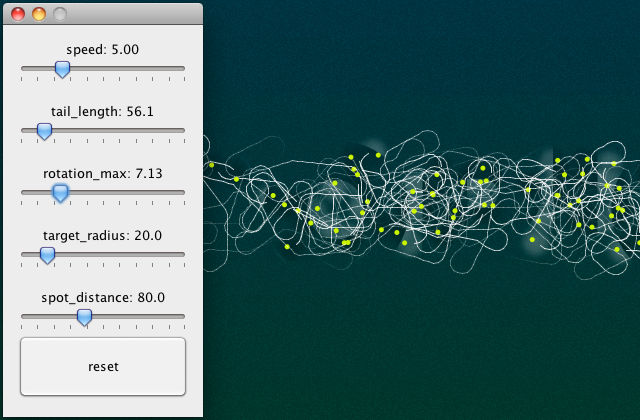
Task: Click the "speed: 5.00" label
Action: [102, 49]
